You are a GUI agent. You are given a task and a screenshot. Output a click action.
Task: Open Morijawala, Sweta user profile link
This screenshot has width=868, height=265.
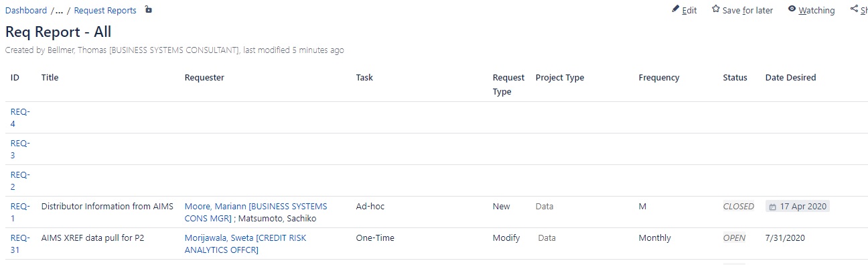point(245,244)
